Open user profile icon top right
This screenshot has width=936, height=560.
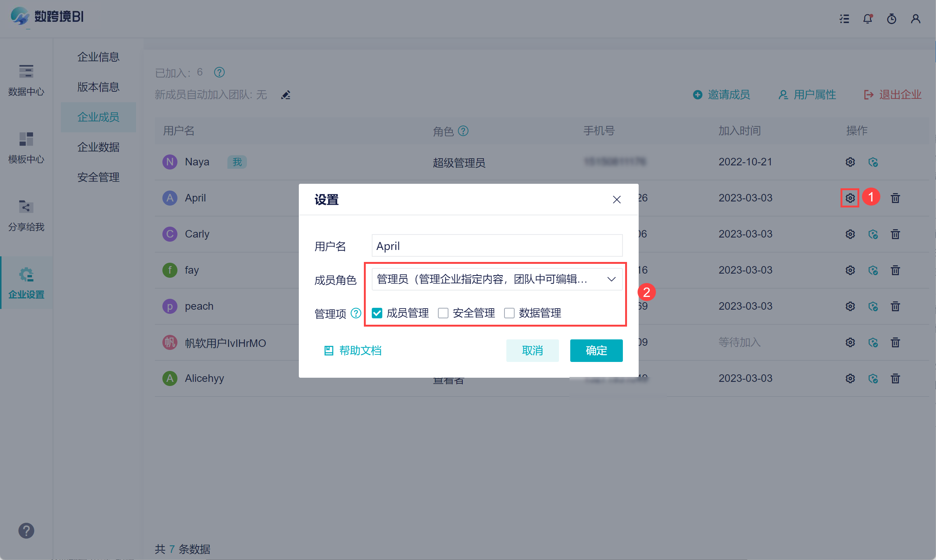pos(915,18)
